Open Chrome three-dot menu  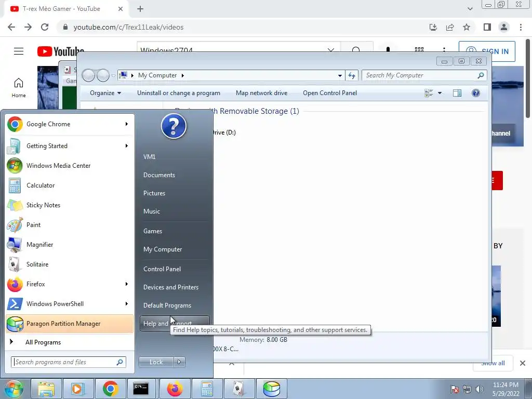point(521,27)
